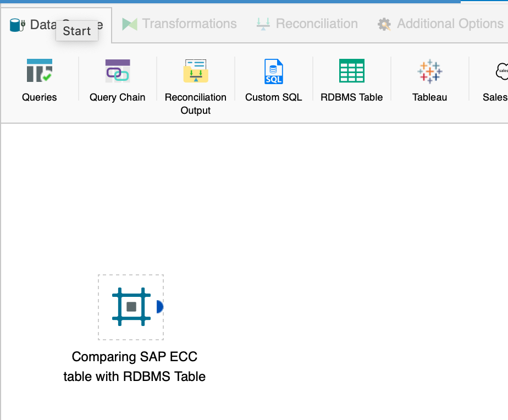Screen dimensions: 508x420
Task: Add a Query Chain from the toolbar
Action: [x=117, y=71]
